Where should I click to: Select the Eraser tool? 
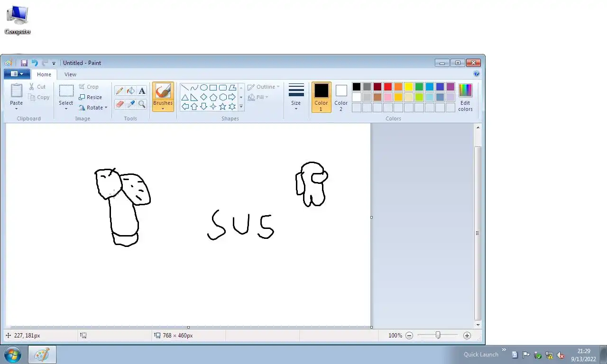[x=120, y=104]
